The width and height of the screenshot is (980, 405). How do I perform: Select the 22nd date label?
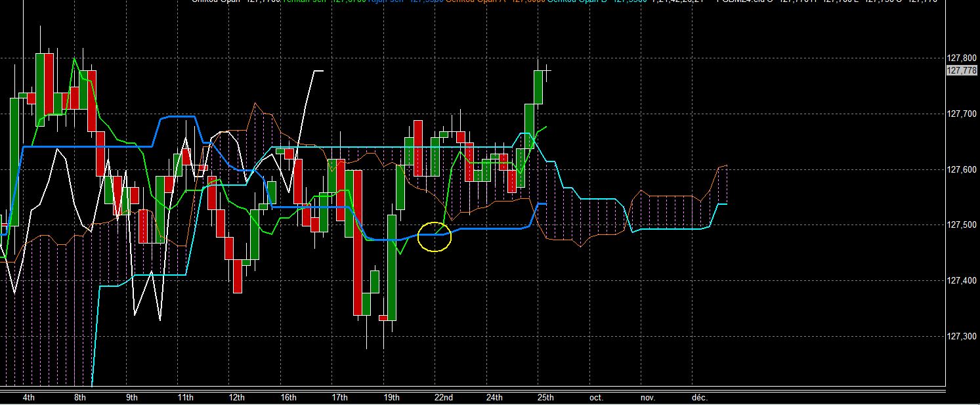(x=444, y=397)
